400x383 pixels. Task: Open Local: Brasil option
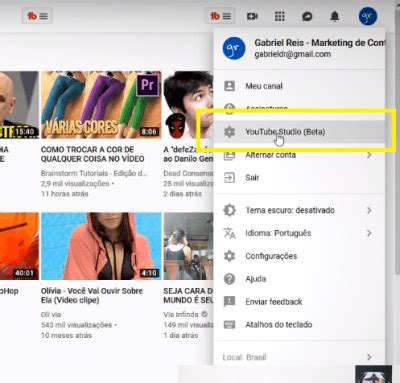299,357
